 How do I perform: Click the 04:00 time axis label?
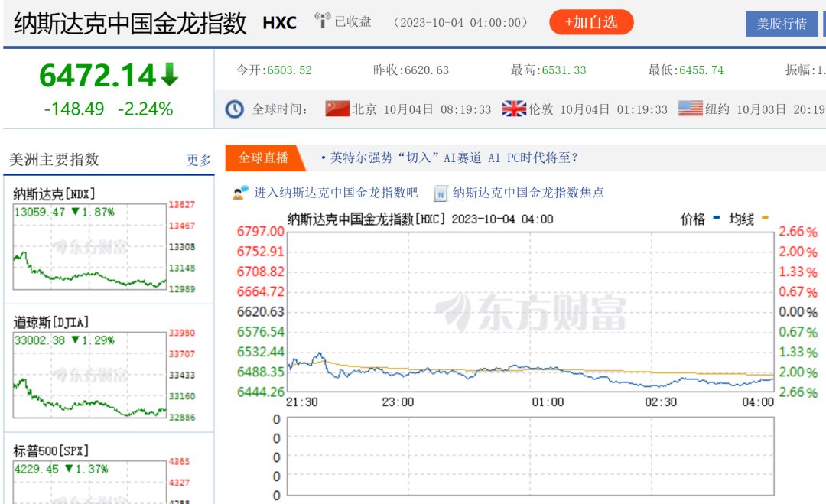[x=758, y=402]
